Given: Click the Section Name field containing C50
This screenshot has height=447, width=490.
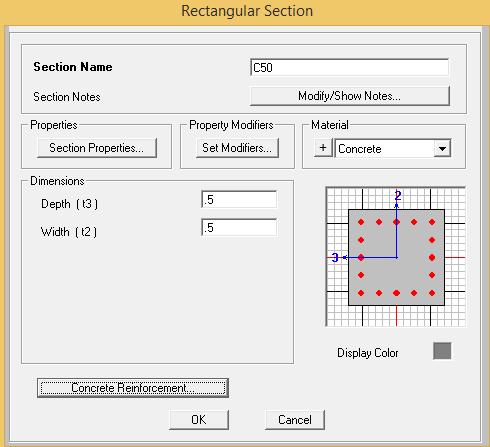Looking at the screenshot, I should 349,67.
